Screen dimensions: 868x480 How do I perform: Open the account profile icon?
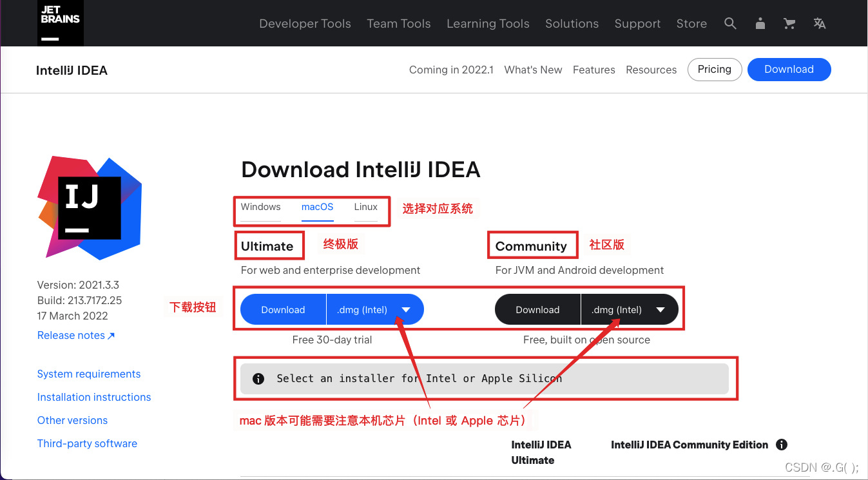point(760,24)
